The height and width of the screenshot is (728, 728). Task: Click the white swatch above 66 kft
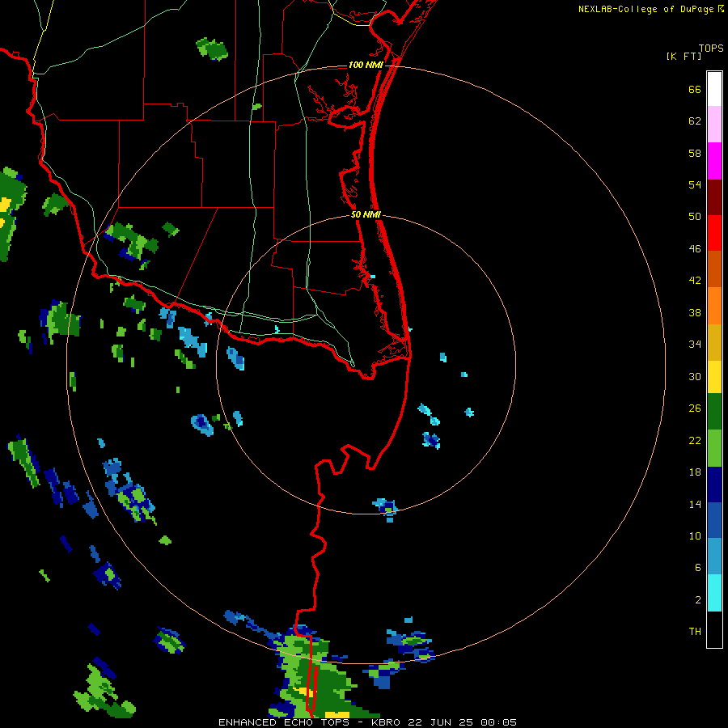(x=714, y=89)
